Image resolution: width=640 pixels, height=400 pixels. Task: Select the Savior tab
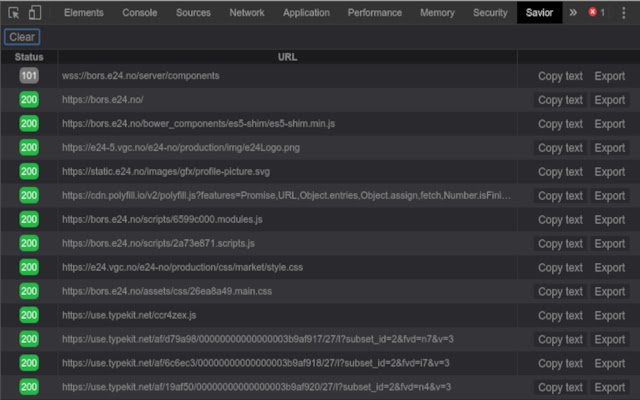539,13
